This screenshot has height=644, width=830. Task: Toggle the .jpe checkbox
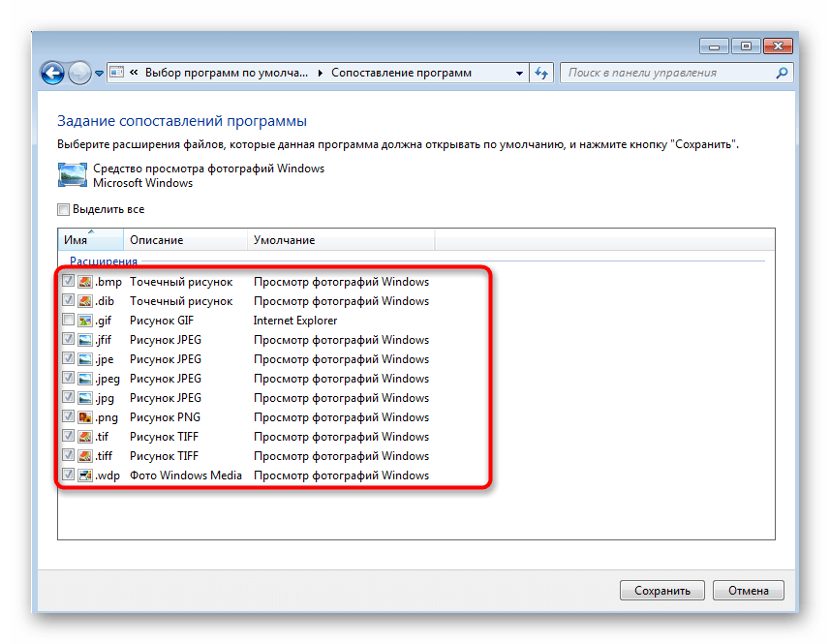point(69,358)
